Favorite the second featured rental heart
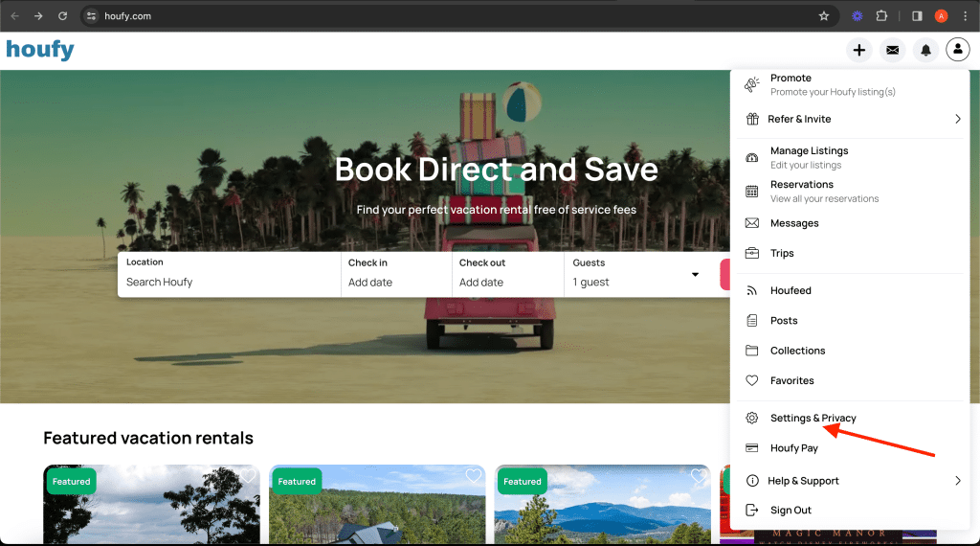 click(x=474, y=476)
